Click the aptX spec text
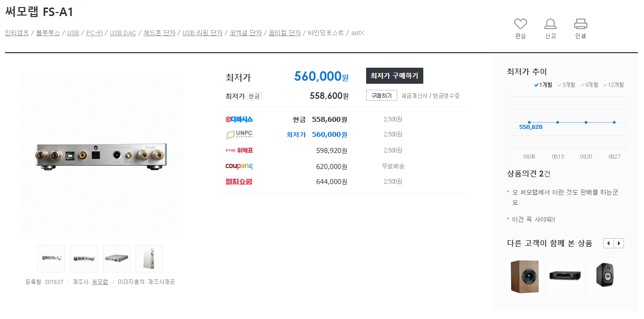This screenshot has width=644, height=319. [358, 33]
